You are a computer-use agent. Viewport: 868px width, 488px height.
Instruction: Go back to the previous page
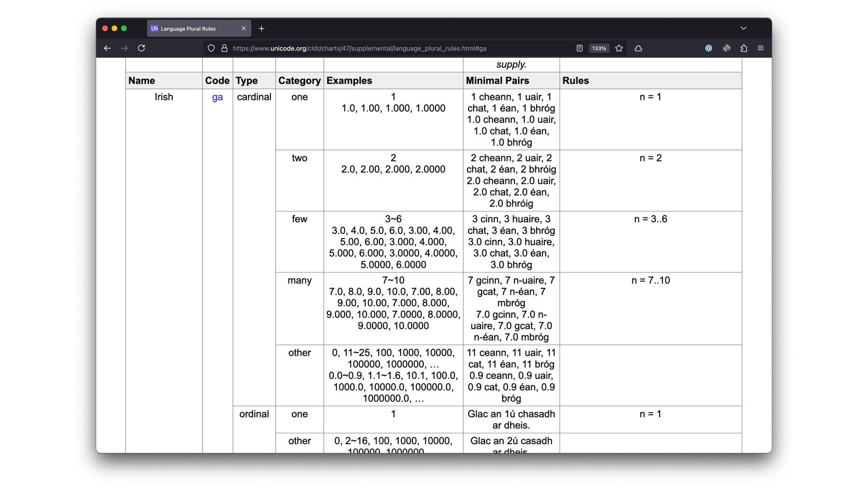[x=107, y=48]
